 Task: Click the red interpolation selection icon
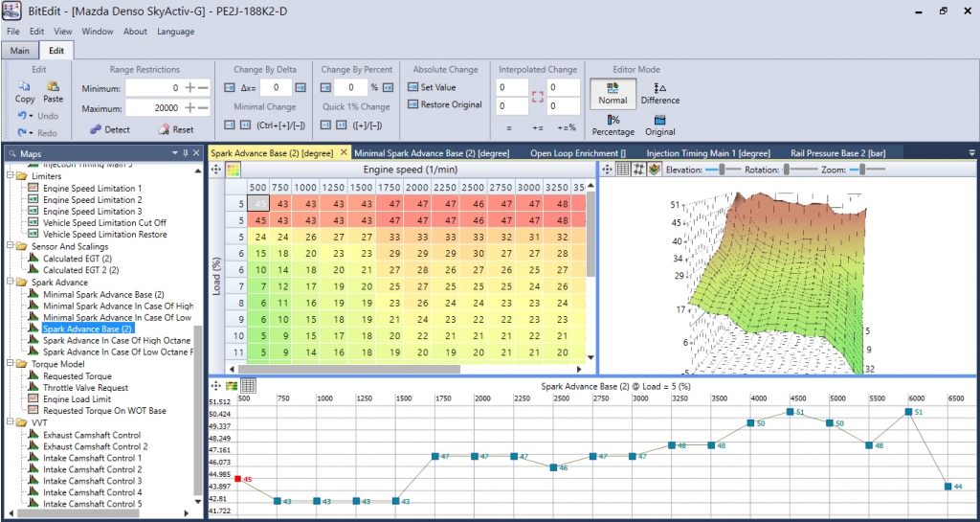click(x=538, y=97)
